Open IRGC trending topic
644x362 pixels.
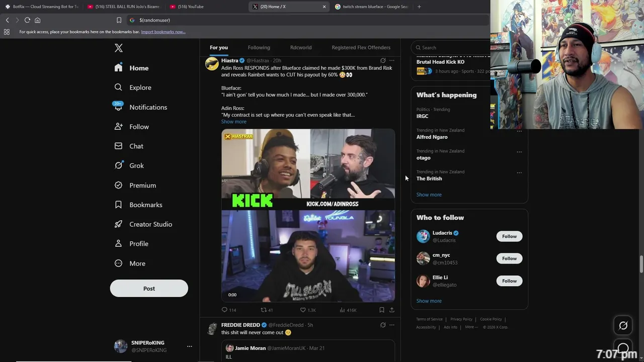422,116
